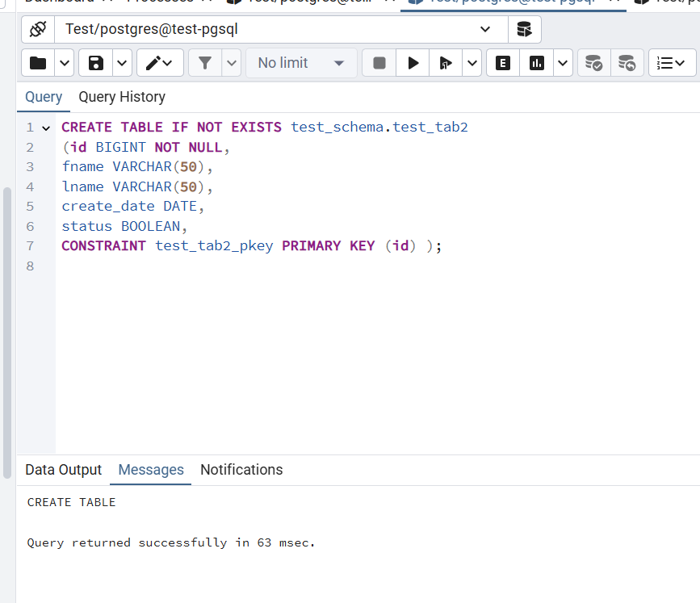Click the Explain Analyze chart icon
The width and height of the screenshot is (700, 603).
pos(537,63)
